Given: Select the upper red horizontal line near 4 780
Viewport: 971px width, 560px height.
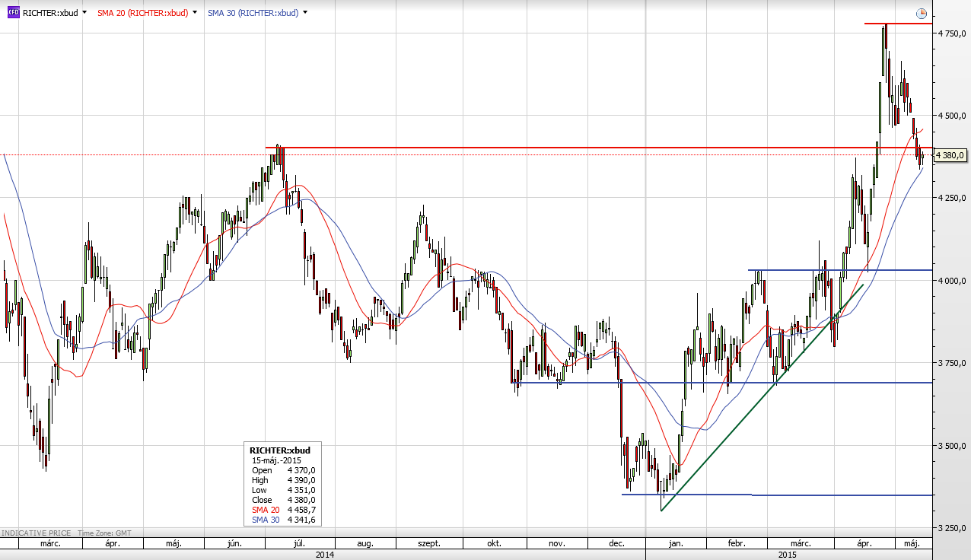Looking at the screenshot, I should 898,24.
